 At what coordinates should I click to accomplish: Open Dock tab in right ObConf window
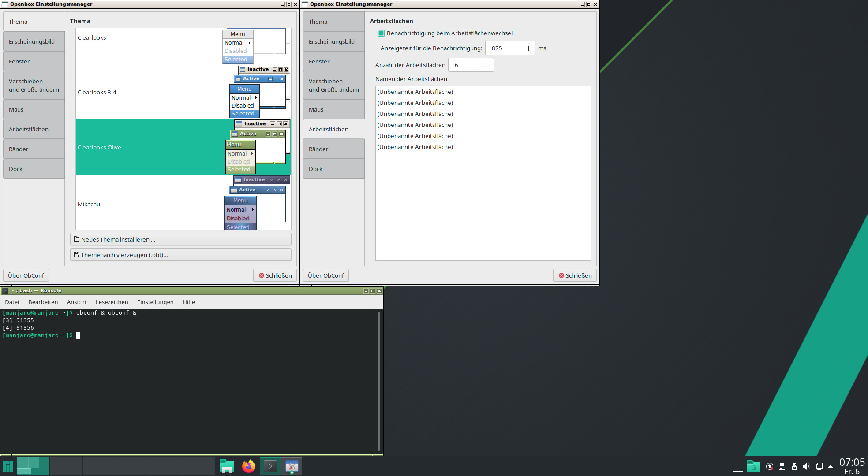[x=334, y=169]
